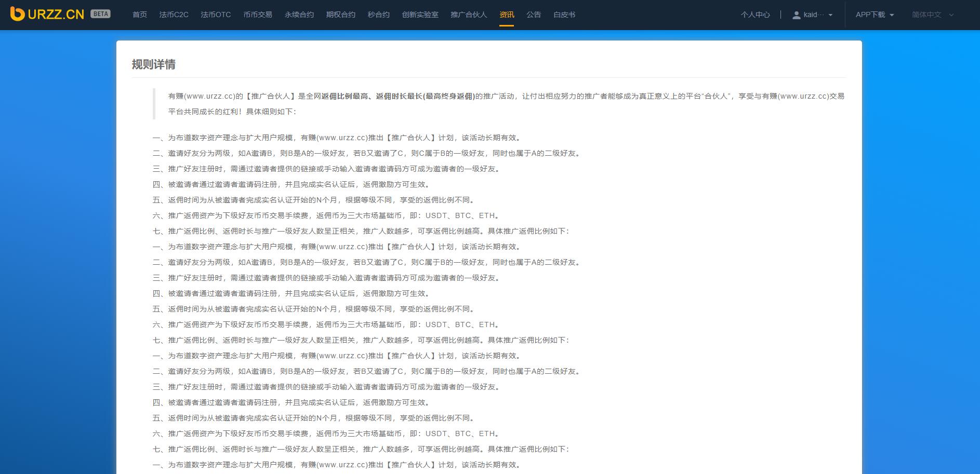980x474 pixels.
Task: Go to the 首页 nav item
Action: click(140, 15)
